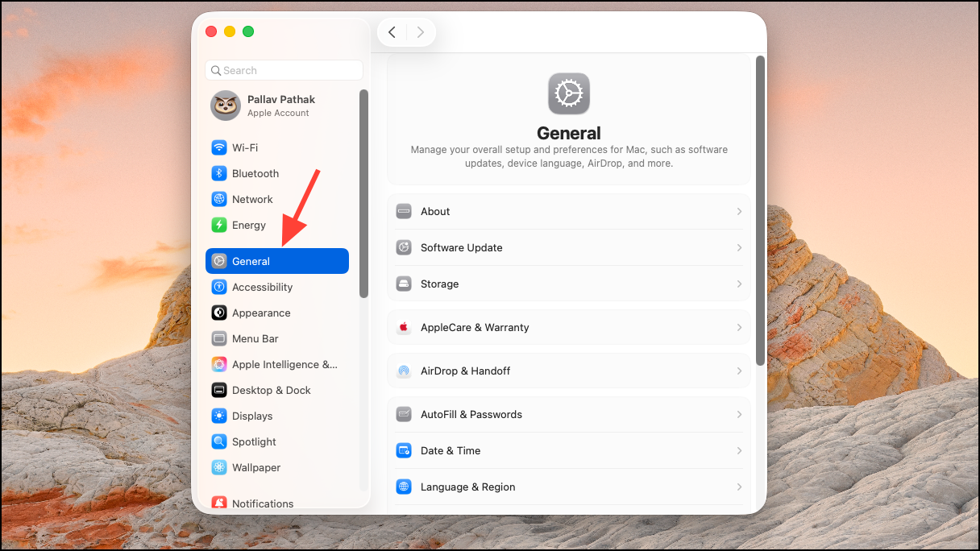This screenshot has width=980, height=551.
Task: Open the Displays settings pane
Action: coord(277,416)
